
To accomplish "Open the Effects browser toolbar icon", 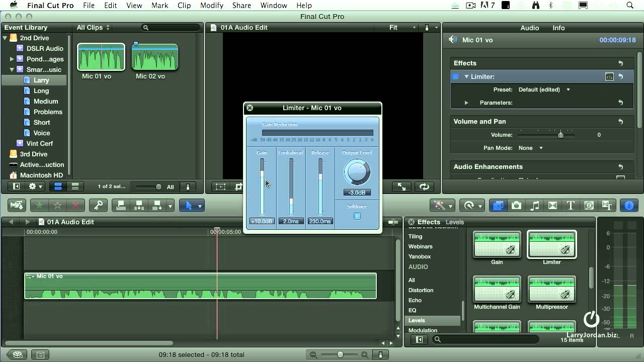I will 498,205.
